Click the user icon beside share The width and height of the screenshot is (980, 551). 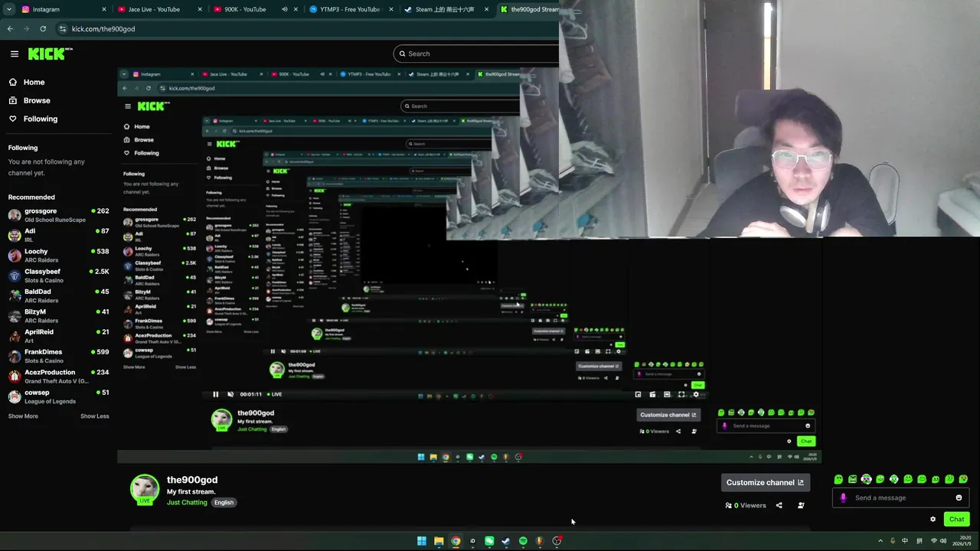tap(801, 505)
